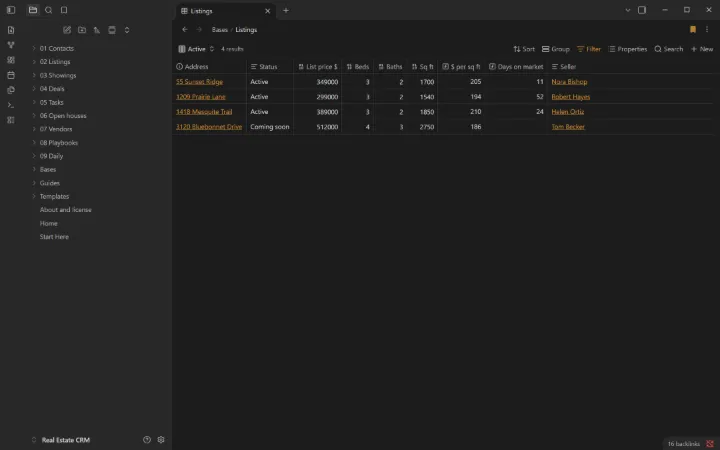Click the Sort button
The image size is (720, 450).
pos(524,49)
